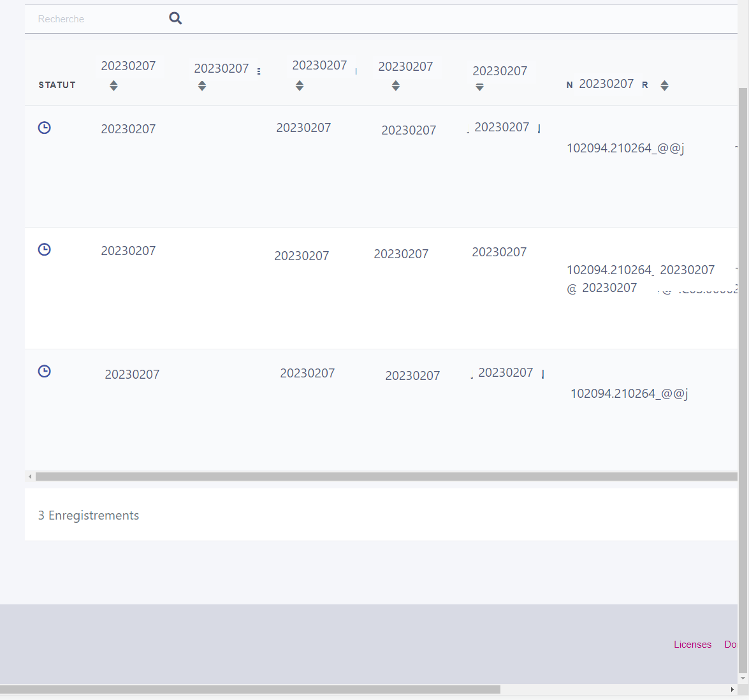Click the search magnifier icon

click(x=175, y=18)
